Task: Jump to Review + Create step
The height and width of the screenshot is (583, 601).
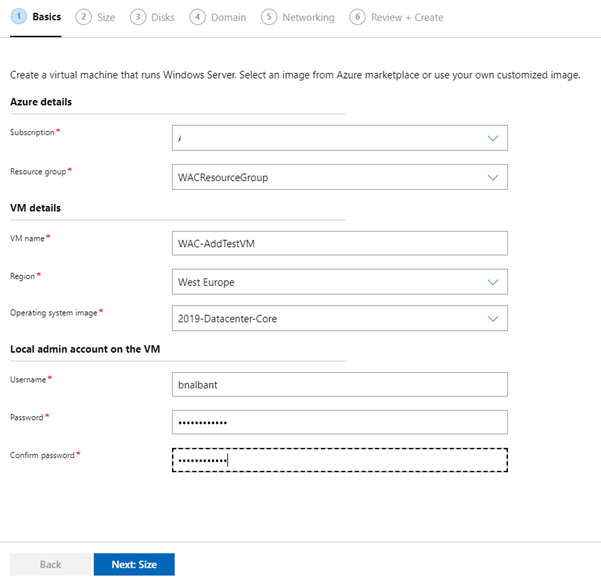Action: pos(396,18)
